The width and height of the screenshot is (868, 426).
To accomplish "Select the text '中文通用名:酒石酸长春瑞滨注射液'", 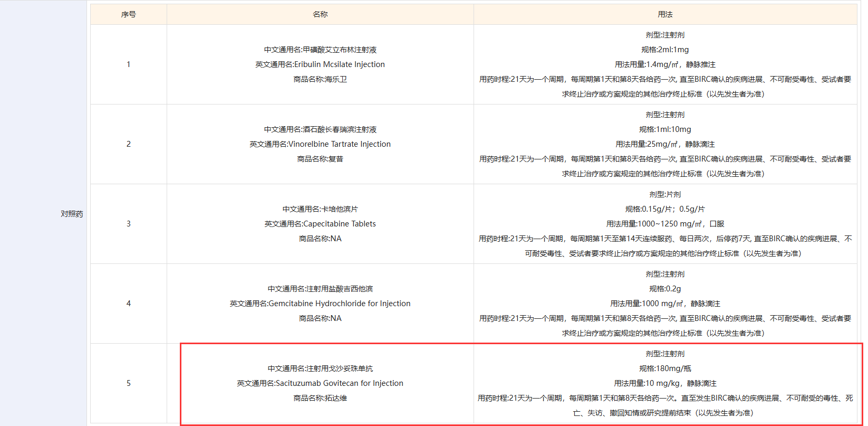I will pos(320,129).
